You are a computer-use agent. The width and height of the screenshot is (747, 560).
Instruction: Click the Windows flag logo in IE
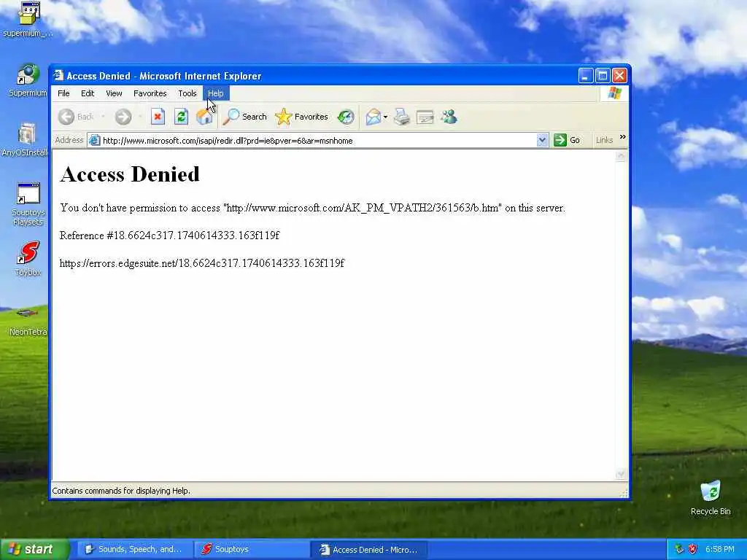(614, 93)
